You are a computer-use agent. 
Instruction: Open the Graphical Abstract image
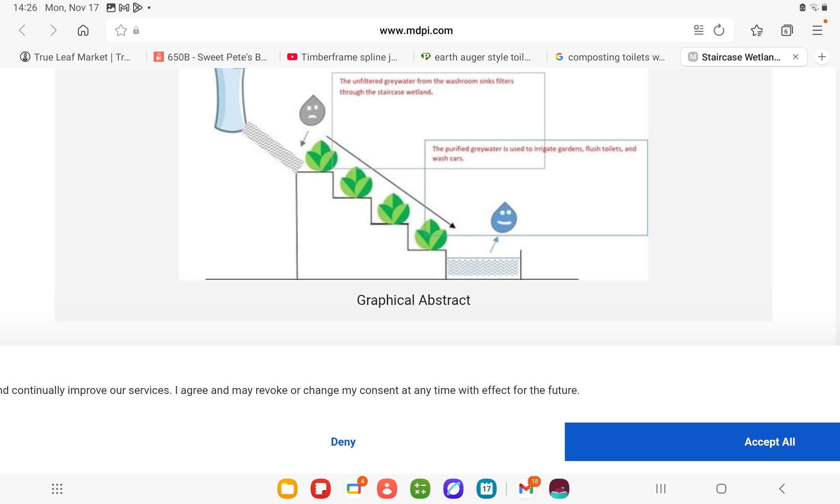click(x=413, y=173)
